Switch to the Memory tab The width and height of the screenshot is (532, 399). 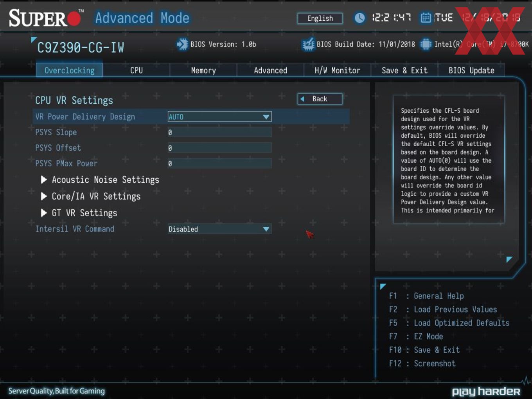click(x=203, y=70)
